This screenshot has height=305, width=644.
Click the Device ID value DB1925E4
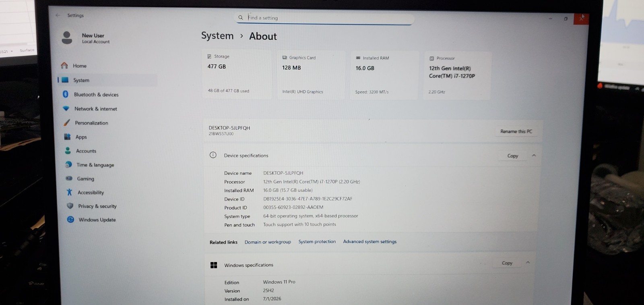coord(308,199)
